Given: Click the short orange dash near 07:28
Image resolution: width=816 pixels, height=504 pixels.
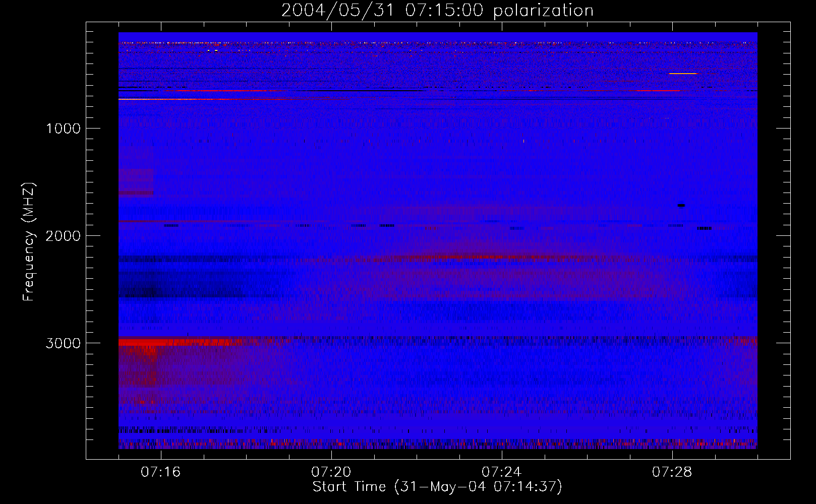Looking at the screenshot, I should pyautogui.click(x=683, y=74).
